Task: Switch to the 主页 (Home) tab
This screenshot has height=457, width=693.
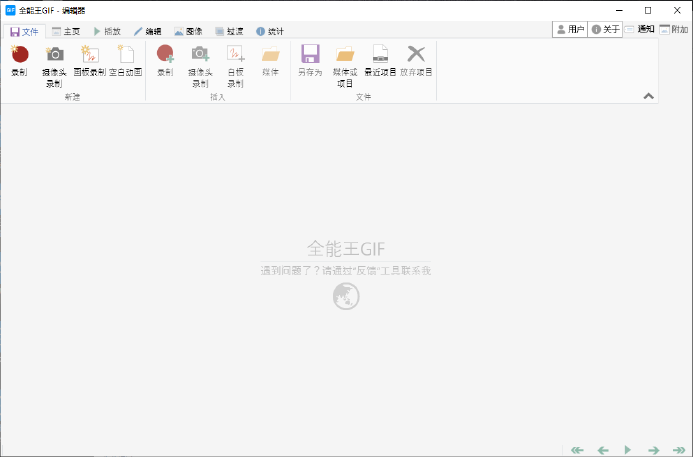Action: [66, 31]
